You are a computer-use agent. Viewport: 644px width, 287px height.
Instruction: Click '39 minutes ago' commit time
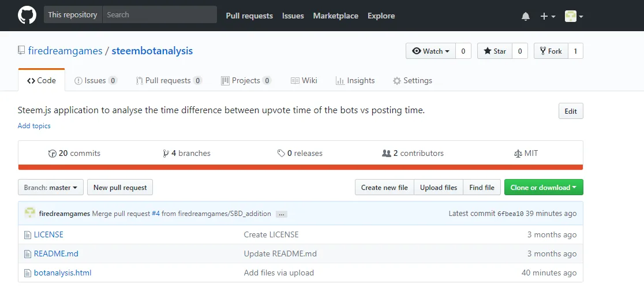[551, 214]
